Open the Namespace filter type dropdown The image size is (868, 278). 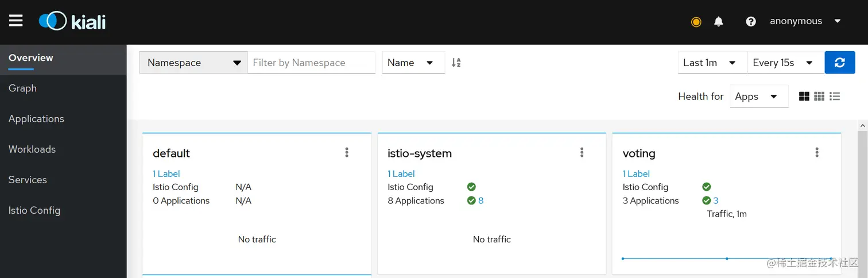tap(193, 63)
